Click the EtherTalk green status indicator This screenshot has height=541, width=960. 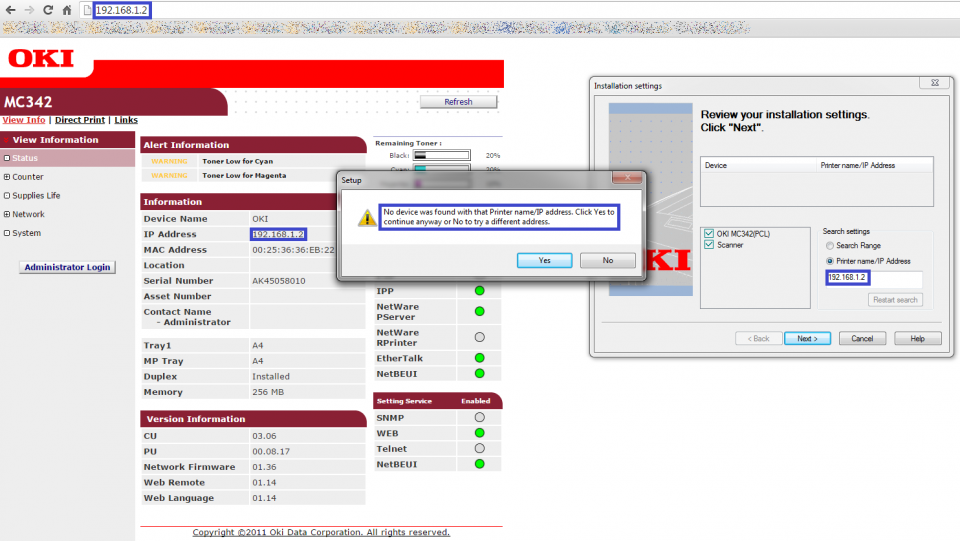click(x=479, y=358)
